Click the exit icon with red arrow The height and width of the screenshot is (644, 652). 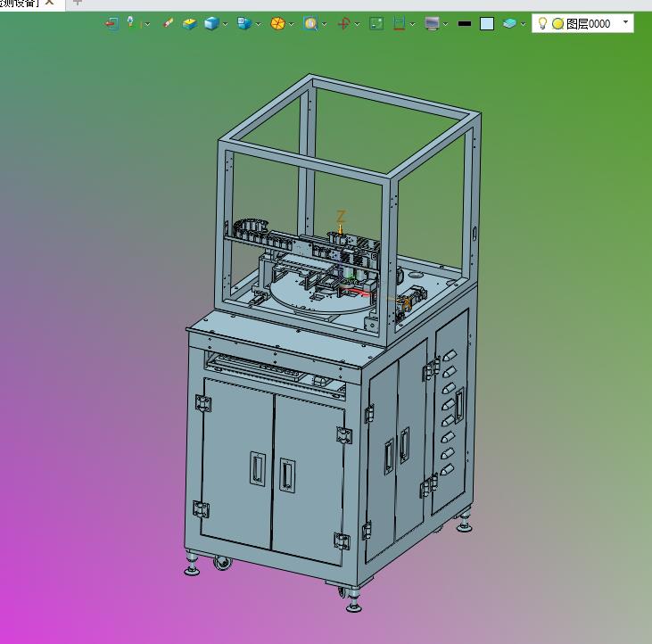click(x=111, y=23)
